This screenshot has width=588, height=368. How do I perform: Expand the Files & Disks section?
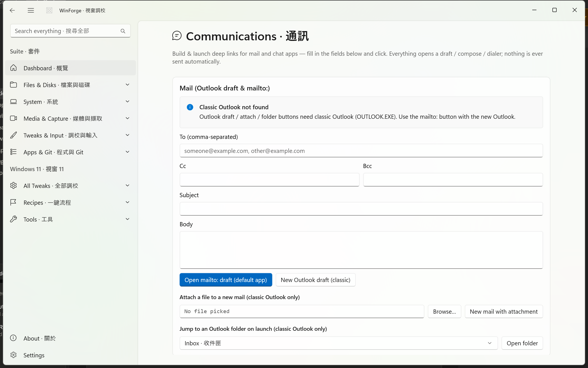[127, 85]
